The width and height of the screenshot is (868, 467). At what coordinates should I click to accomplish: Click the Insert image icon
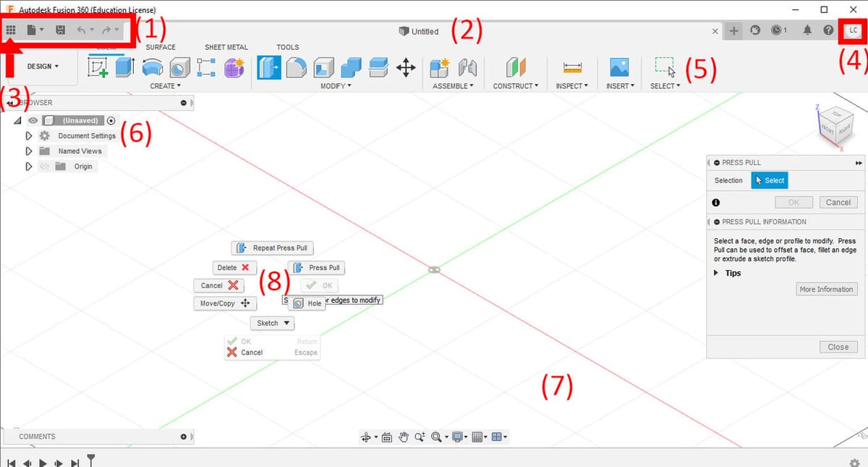pyautogui.click(x=619, y=68)
